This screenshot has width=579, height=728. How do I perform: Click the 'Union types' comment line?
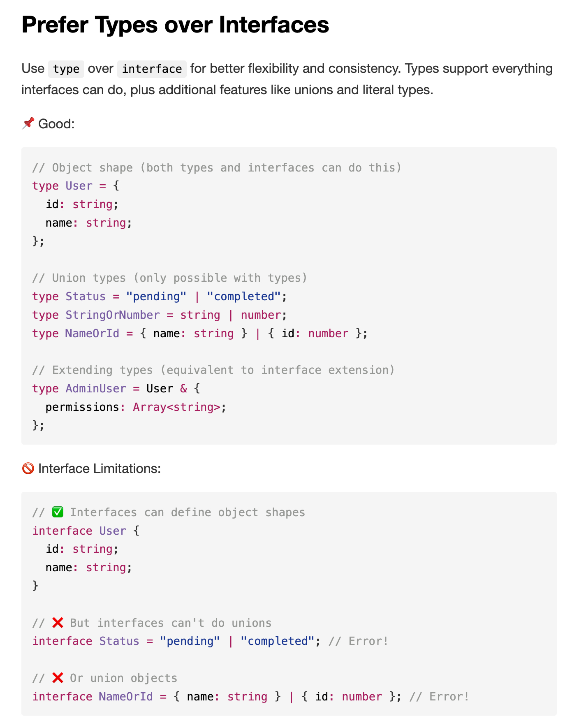coord(169,278)
